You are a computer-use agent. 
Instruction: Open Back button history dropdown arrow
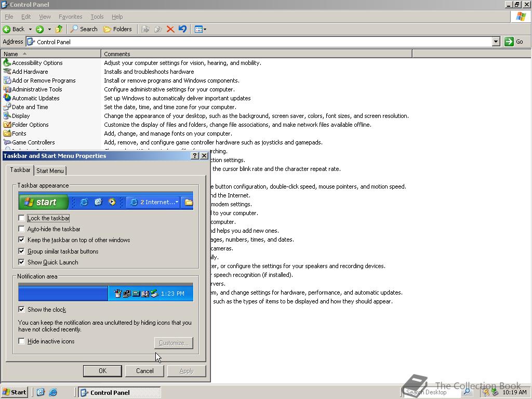30,29
